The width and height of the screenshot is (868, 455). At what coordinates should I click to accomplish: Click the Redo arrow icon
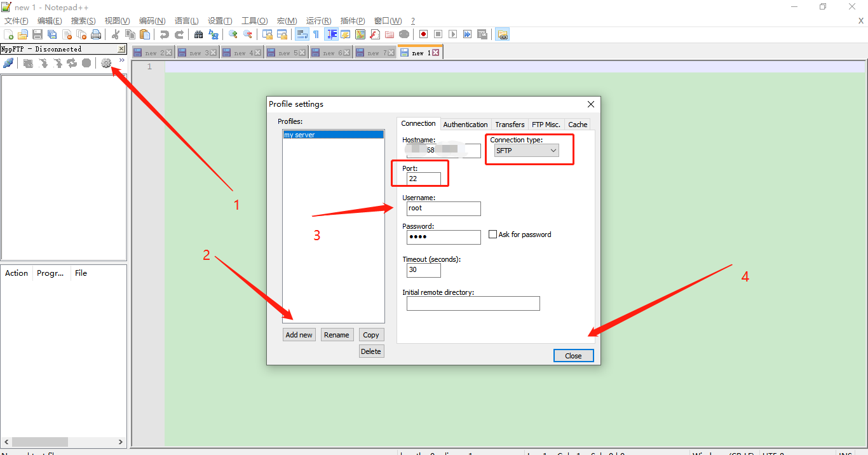pos(179,34)
